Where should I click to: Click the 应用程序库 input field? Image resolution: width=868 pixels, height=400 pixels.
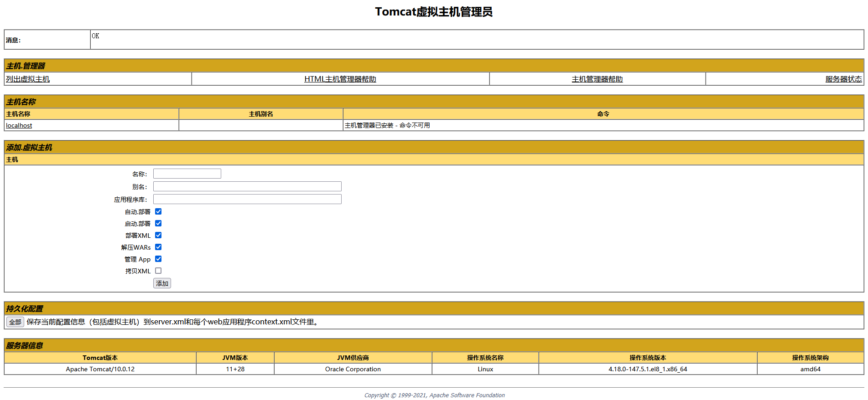247,199
